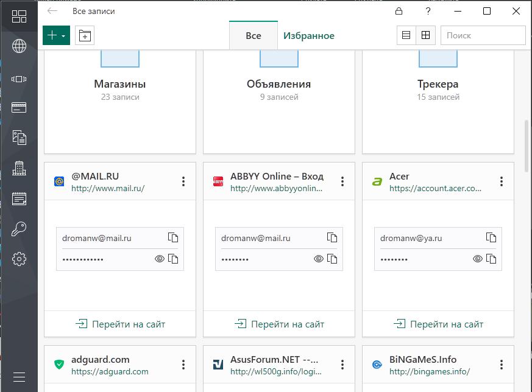This screenshot has width=532, height=392.
Task: Open the wl500g.info login URL link
Action: pyautogui.click(x=276, y=372)
